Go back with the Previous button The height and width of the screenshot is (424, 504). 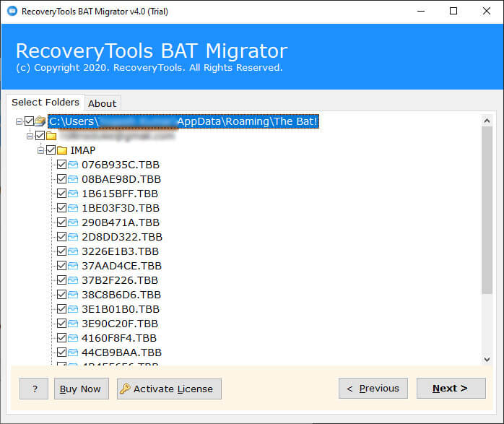(x=373, y=389)
